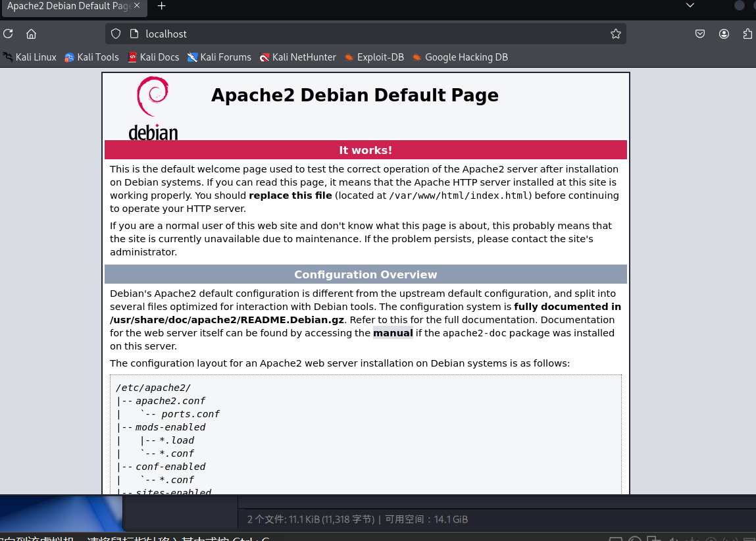756x541 pixels.
Task: Click the file manager status bar file count
Action: coord(311,519)
